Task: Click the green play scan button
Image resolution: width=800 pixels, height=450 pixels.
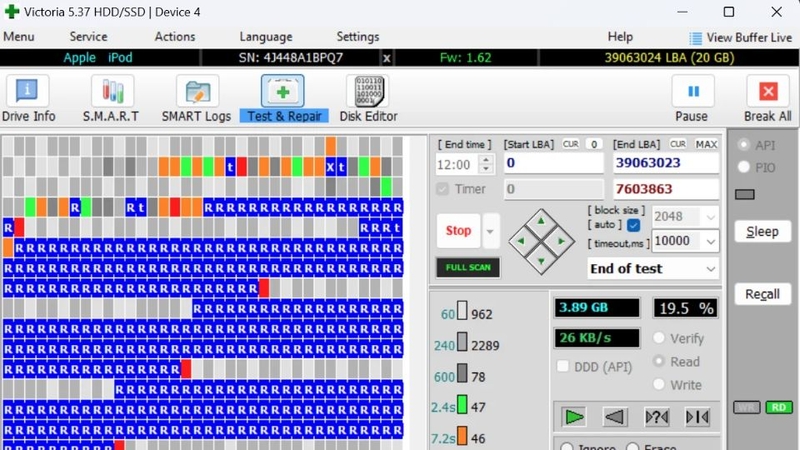Action: 574,417
